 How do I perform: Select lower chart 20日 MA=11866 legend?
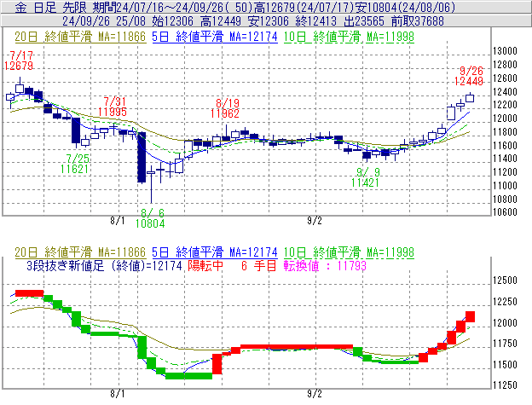pyautogui.click(x=80, y=252)
